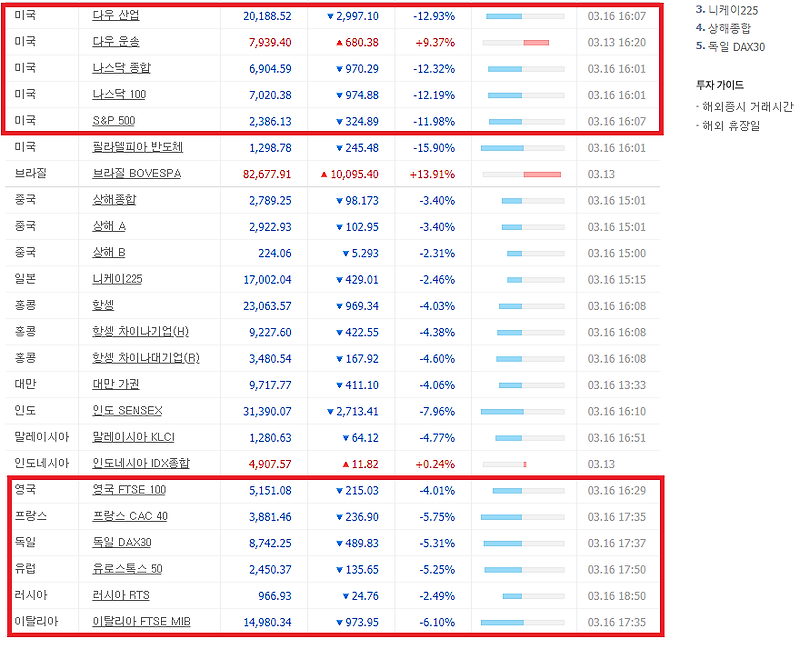Open the S&P 500 index link

tap(114, 121)
